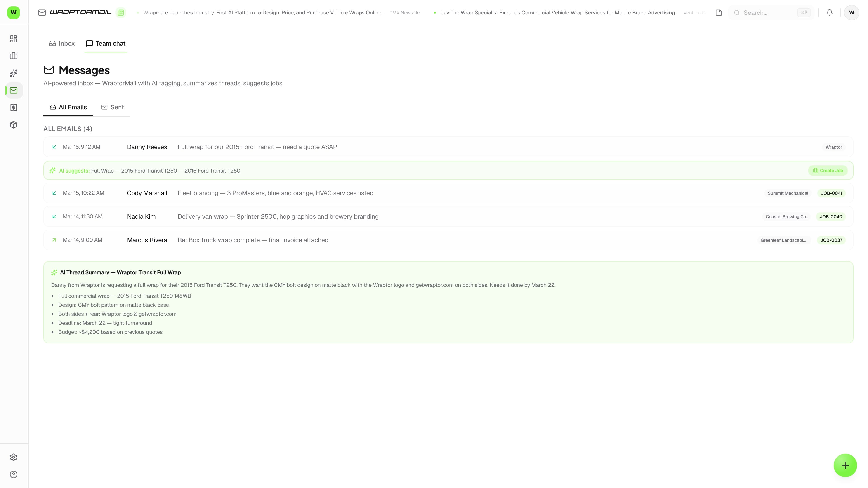Click the AI Thread Summary sparkle icon

(x=54, y=272)
